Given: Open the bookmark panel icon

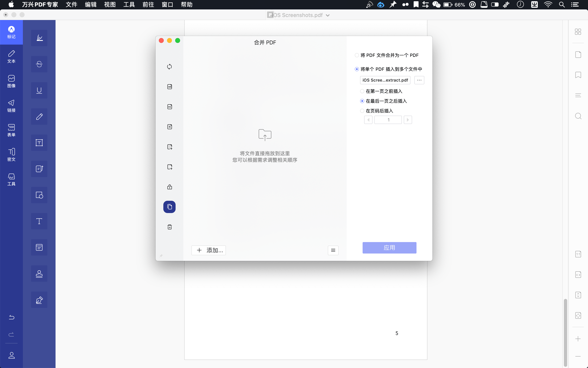Looking at the screenshot, I should pos(578,75).
